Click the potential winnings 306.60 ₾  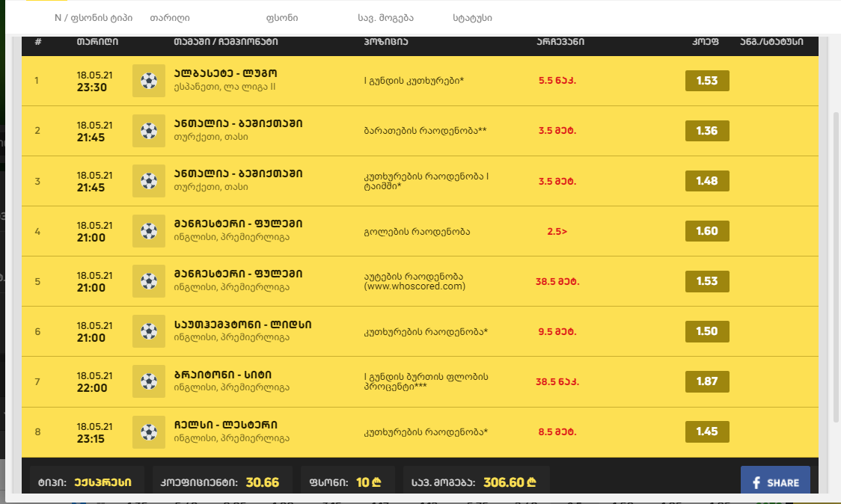[510, 482]
